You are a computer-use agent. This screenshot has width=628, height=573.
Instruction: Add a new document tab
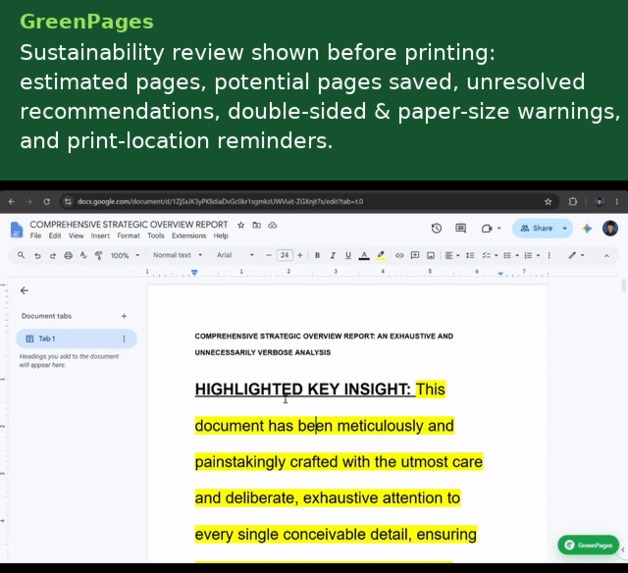point(124,316)
